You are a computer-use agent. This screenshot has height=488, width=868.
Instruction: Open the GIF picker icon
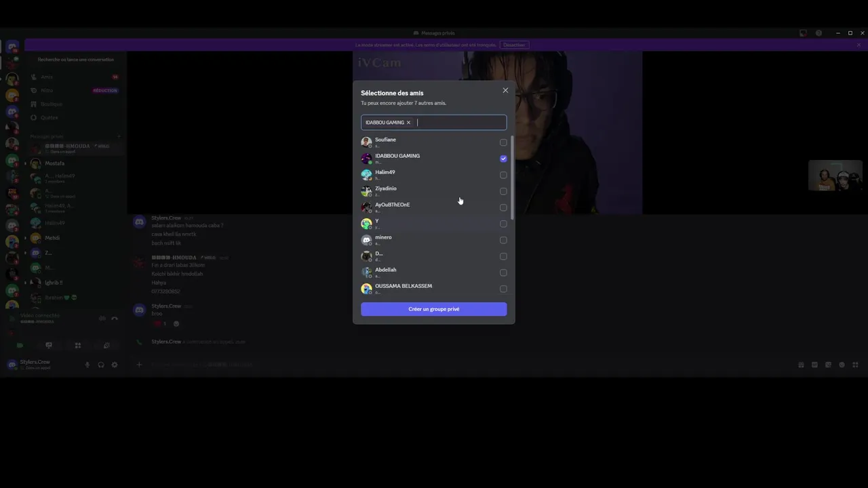(x=814, y=365)
